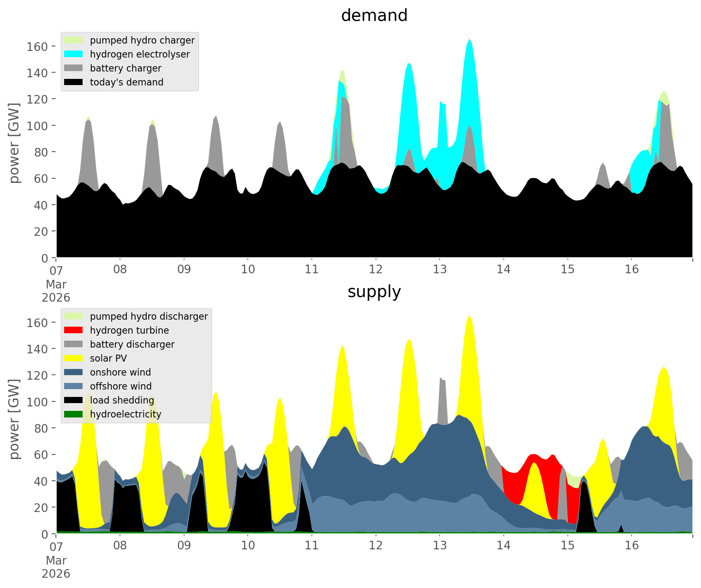Click the '15' date tick on supply chart
This screenshot has height=588, width=701.
pyautogui.click(x=567, y=546)
